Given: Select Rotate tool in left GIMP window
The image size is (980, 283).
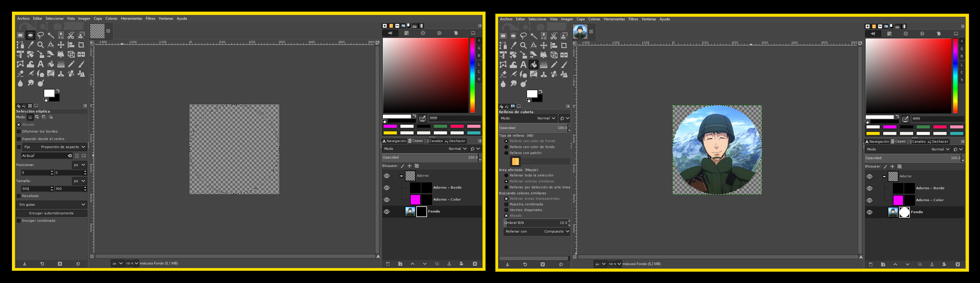Looking at the screenshot, I should pyautogui.click(x=20, y=54).
